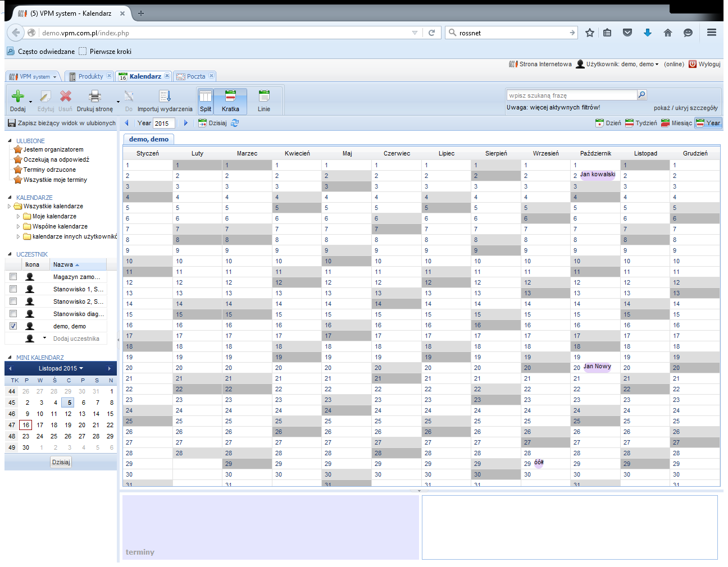728x567 pixels.
Task: Check the Stanowisko 1 participant checkbox
Action: click(13, 289)
